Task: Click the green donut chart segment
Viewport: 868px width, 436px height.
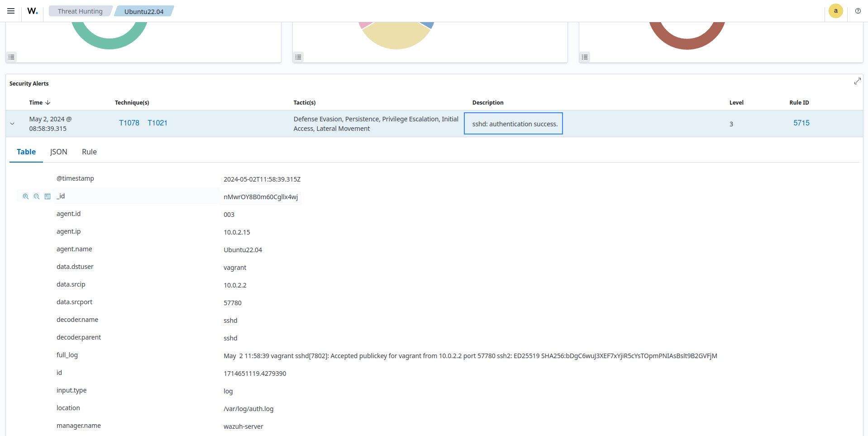Action: pyautogui.click(x=110, y=43)
